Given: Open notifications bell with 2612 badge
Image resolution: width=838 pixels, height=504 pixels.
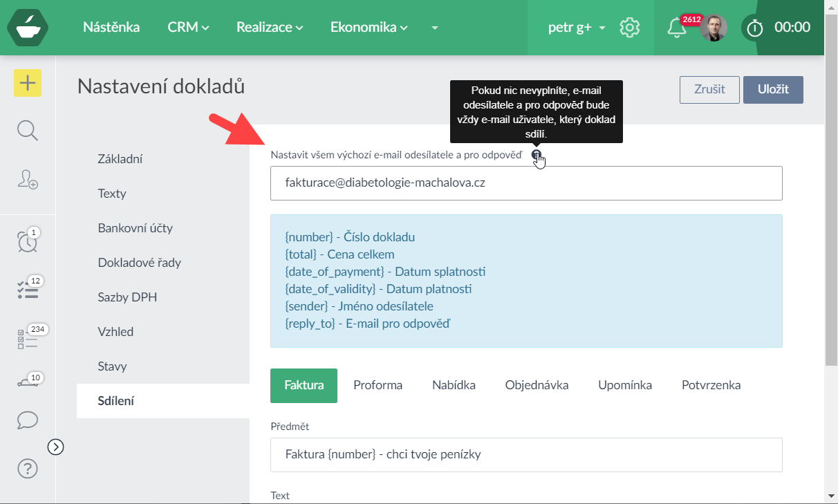Looking at the screenshot, I should (x=676, y=28).
